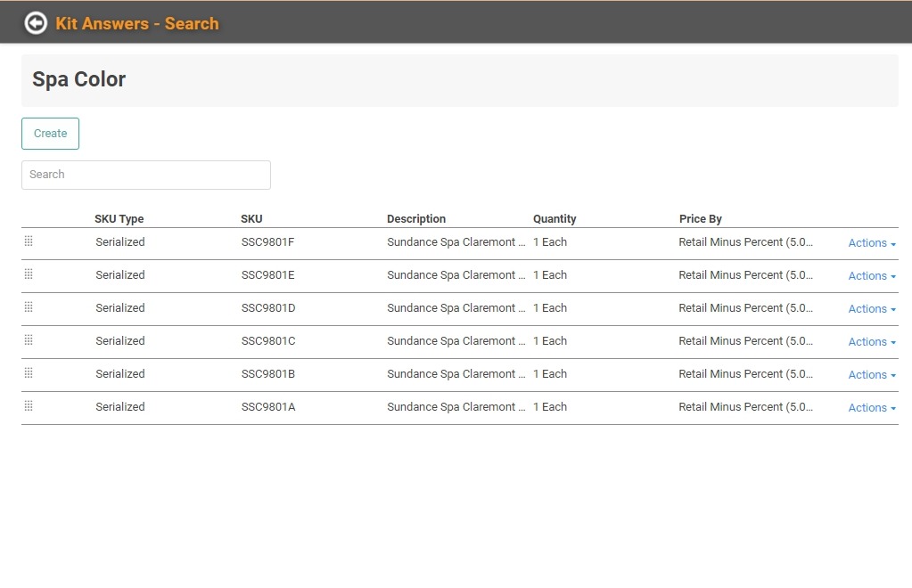Viewport: 912px width, 588px height.
Task: Select the SSC9801B SKU cell
Action: [x=268, y=375]
